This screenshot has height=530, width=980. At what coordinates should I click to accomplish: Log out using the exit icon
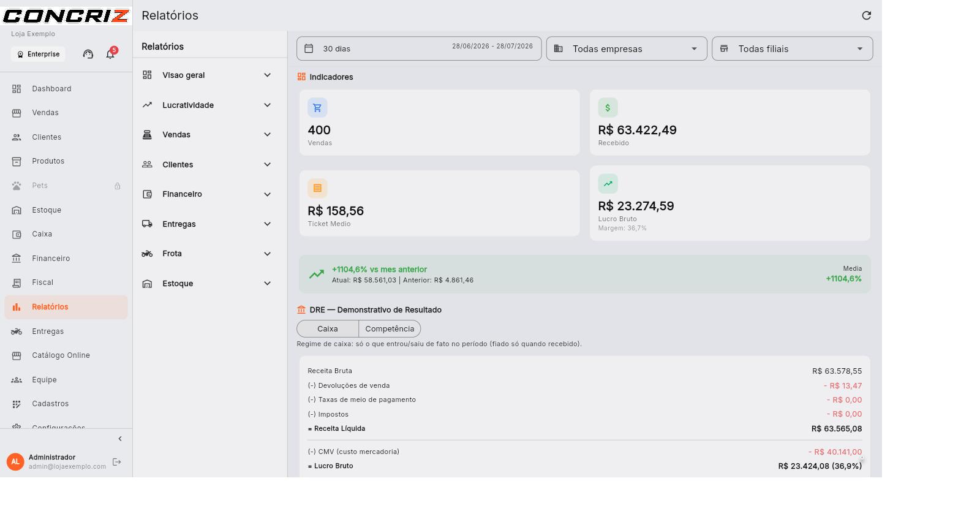117,462
